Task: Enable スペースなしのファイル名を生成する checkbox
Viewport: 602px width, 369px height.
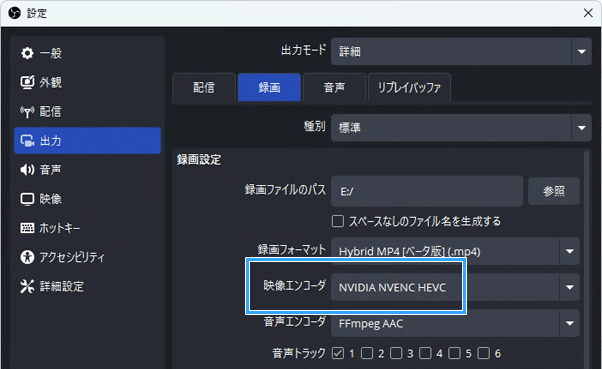Action: (x=338, y=221)
